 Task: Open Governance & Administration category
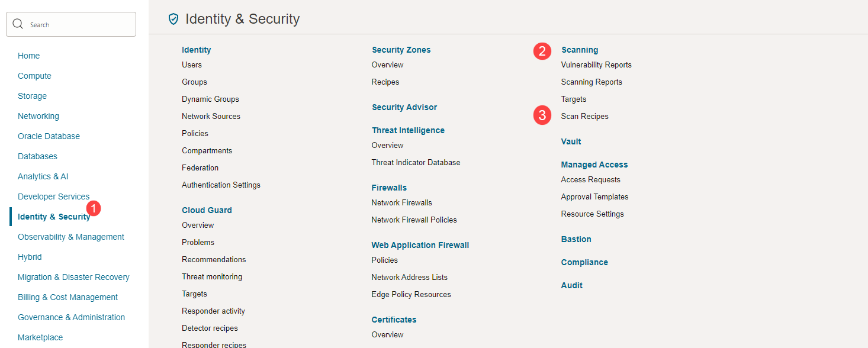tap(71, 317)
